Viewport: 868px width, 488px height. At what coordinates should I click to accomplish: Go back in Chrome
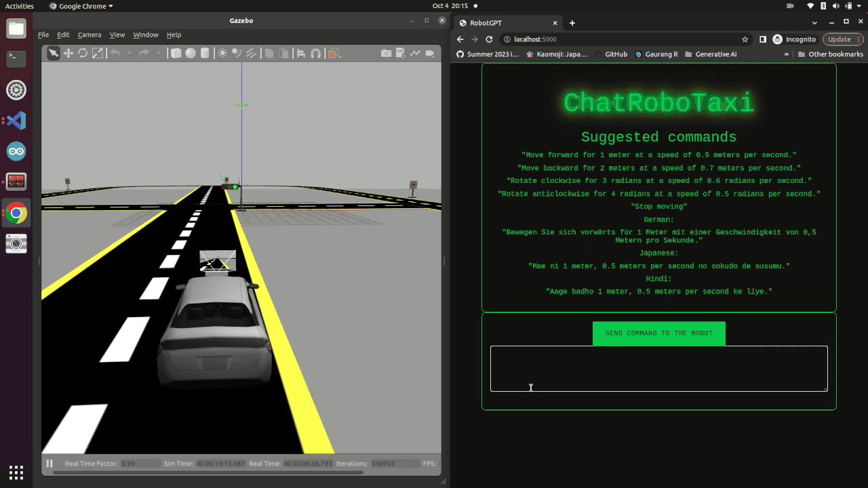(x=460, y=39)
